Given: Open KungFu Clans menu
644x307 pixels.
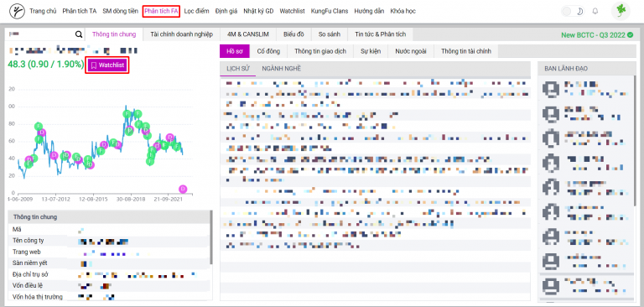Looking at the screenshot, I should (x=330, y=11).
